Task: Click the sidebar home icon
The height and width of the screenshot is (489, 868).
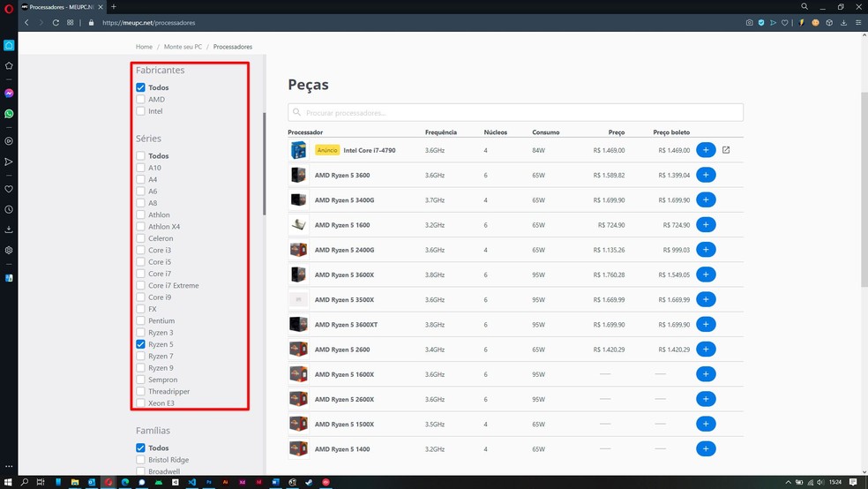Action: coord(9,45)
